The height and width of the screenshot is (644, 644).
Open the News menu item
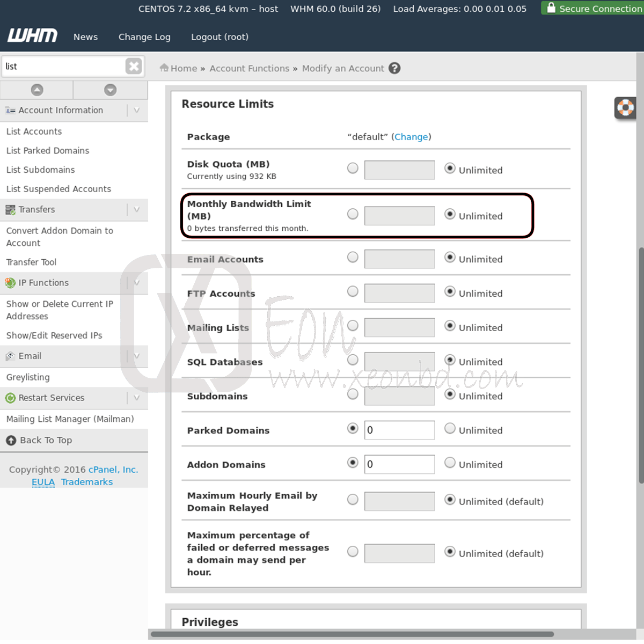coord(85,37)
